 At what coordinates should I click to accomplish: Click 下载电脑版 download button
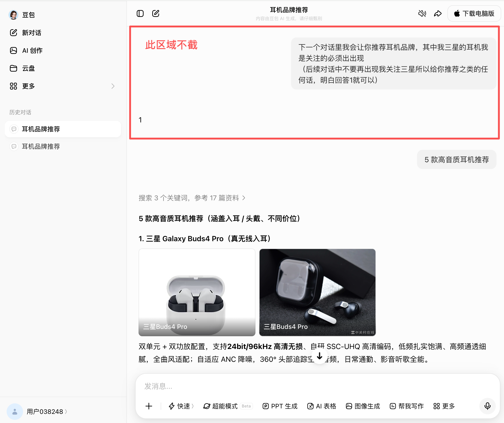point(474,13)
